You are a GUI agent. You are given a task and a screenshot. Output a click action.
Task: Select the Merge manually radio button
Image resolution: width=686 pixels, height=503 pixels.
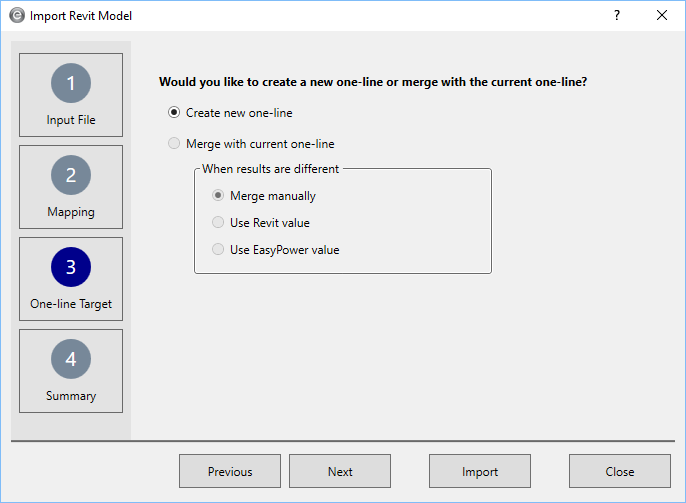(x=218, y=196)
